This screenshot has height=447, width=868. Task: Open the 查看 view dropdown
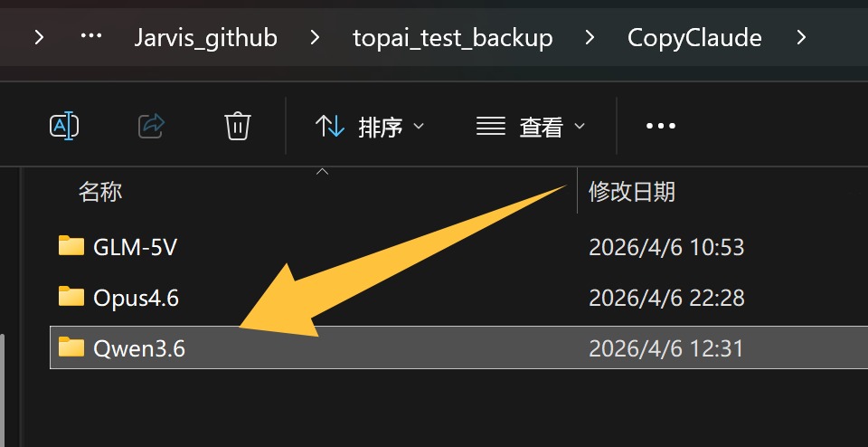pos(531,127)
